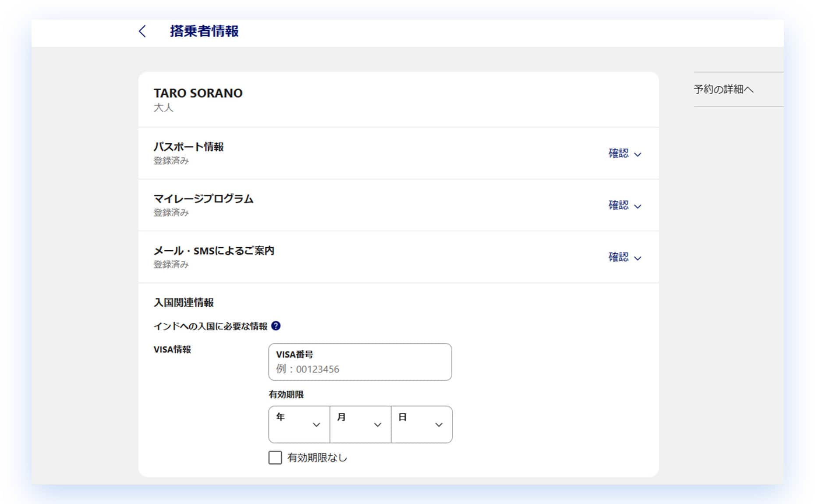Expand the パスポート情報 section heading
This screenshot has height=504, width=815.
click(188, 147)
